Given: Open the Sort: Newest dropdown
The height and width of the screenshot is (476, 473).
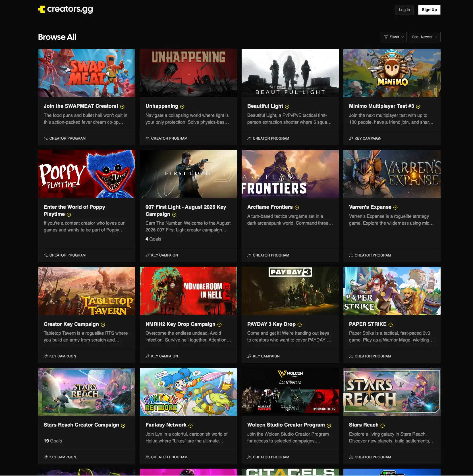Looking at the screenshot, I should (425, 37).
